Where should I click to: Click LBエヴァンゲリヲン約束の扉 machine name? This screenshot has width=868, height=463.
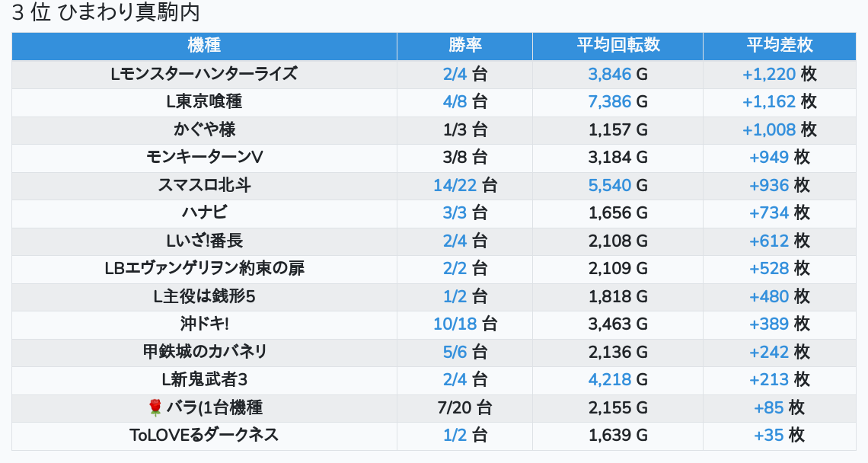[204, 269]
